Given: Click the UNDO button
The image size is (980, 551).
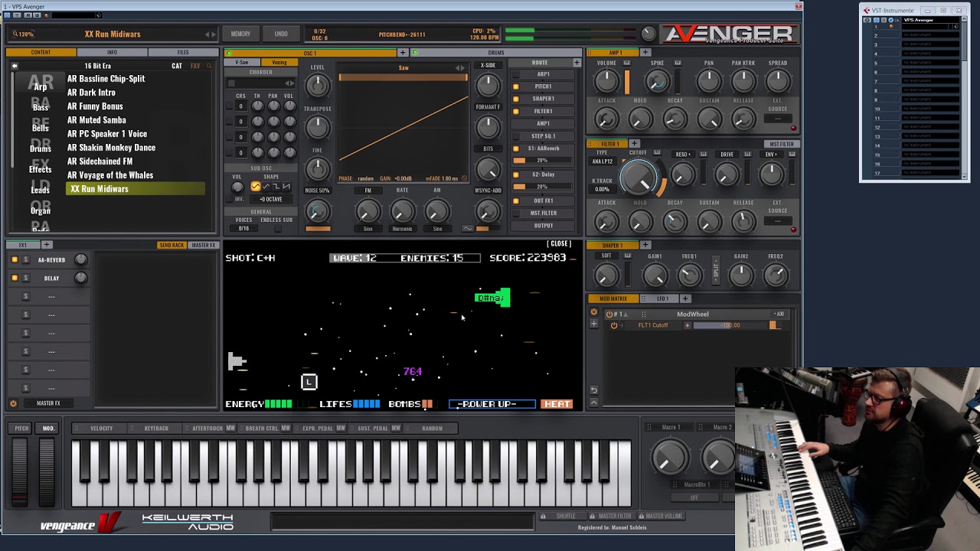Looking at the screenshot, I should click(x=281, y=34).
